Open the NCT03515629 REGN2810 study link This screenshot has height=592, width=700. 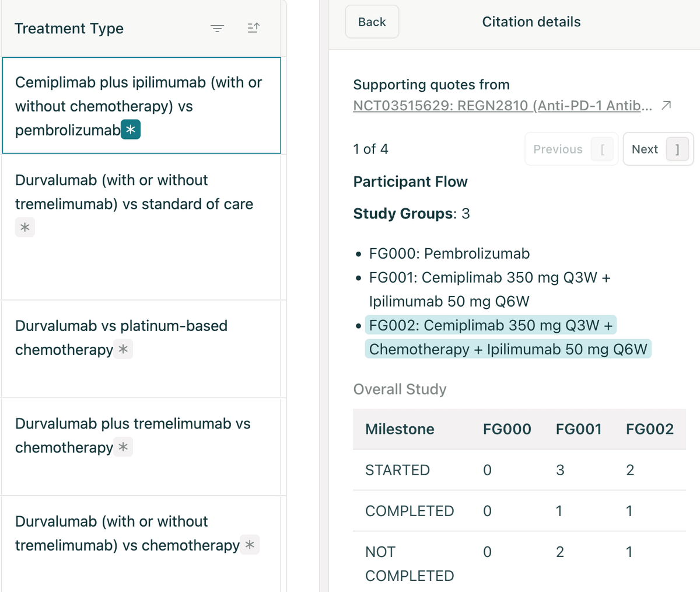(503, 106)
